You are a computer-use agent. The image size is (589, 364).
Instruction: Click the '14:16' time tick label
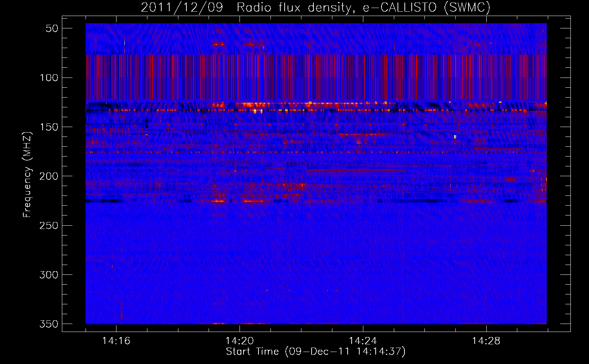(116, 341)
